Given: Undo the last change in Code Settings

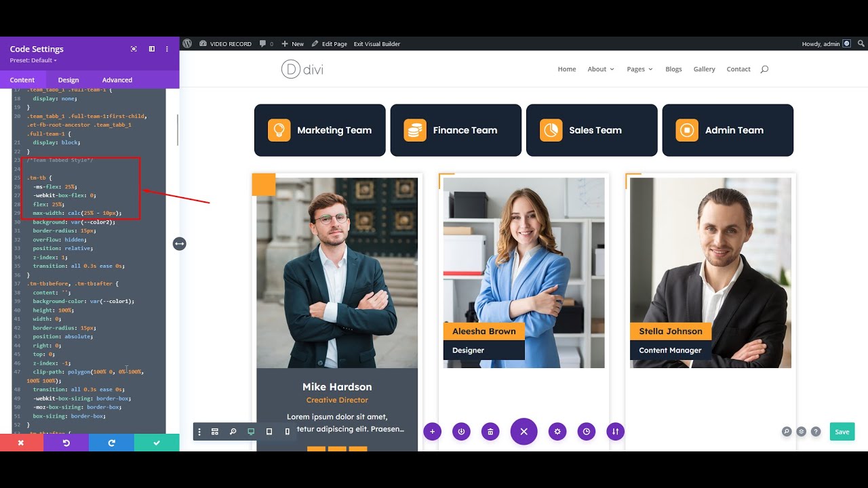Looking at the screenshot, I should click(66, 443).
